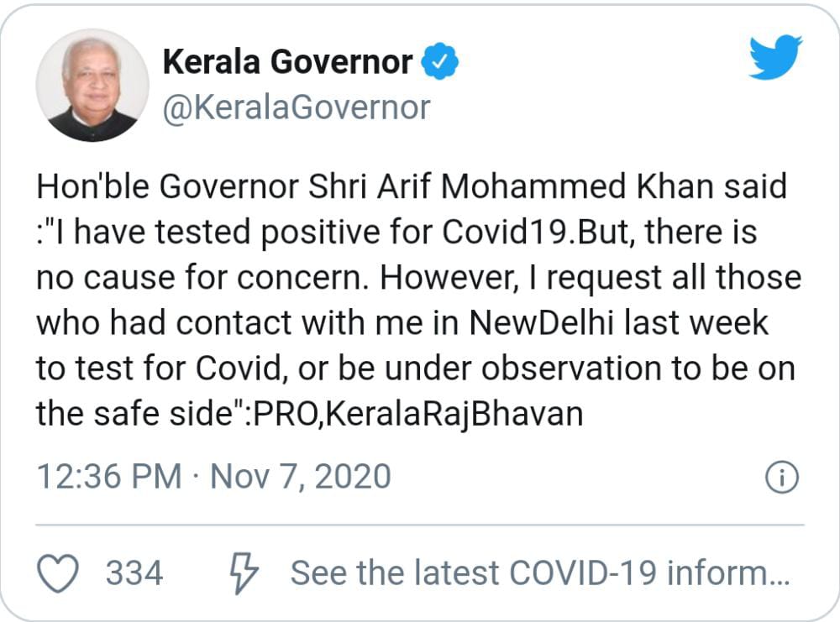Screen dimensions: 840x622
Task: Click the 334 likes count
Action: [x=134, y=573]
